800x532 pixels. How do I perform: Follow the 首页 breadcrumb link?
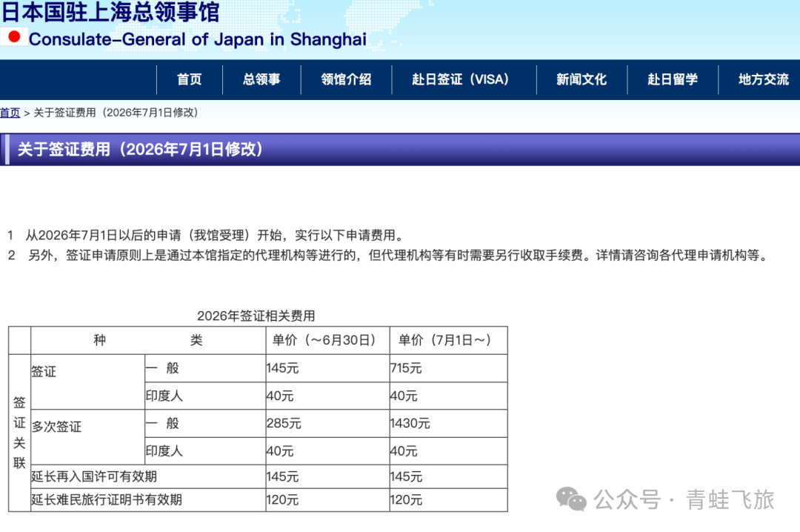click(x=10, y=113)
